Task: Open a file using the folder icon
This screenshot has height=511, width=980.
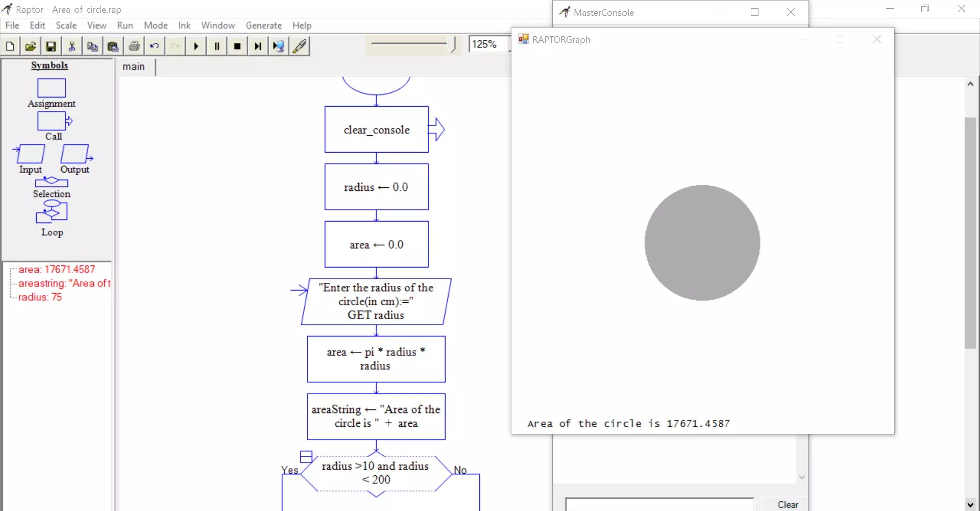Action: (31, 46)
